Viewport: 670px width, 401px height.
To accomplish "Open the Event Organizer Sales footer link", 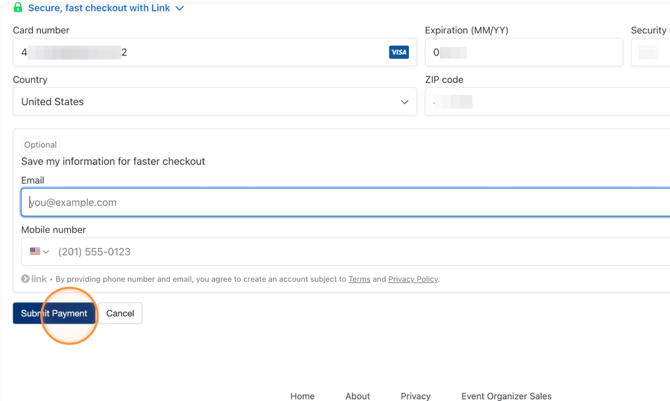I will point(506,396).
